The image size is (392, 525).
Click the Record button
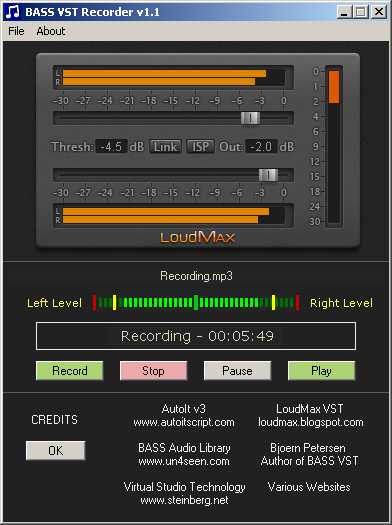point(70,371)
